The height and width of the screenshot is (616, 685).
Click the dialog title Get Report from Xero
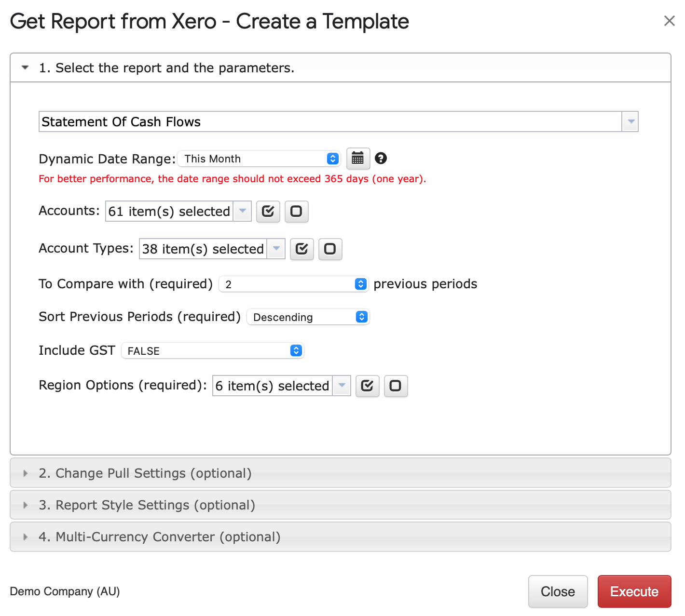(209, 21)
